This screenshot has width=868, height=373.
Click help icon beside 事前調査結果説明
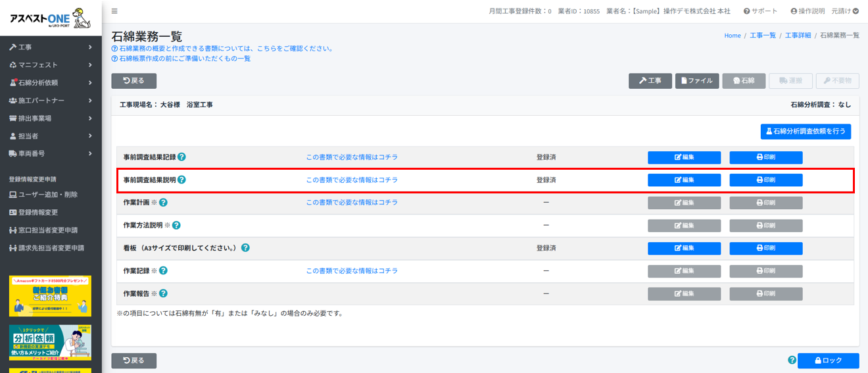tap(181, 180)
